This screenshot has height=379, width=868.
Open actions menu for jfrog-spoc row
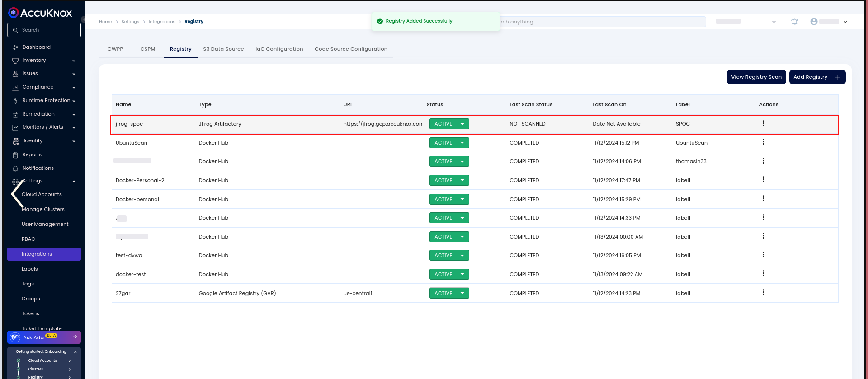point(763,123)
